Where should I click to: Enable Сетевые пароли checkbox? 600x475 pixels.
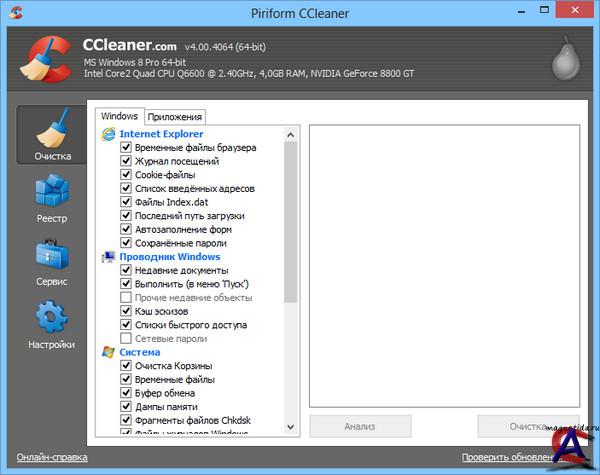(126, 339)
